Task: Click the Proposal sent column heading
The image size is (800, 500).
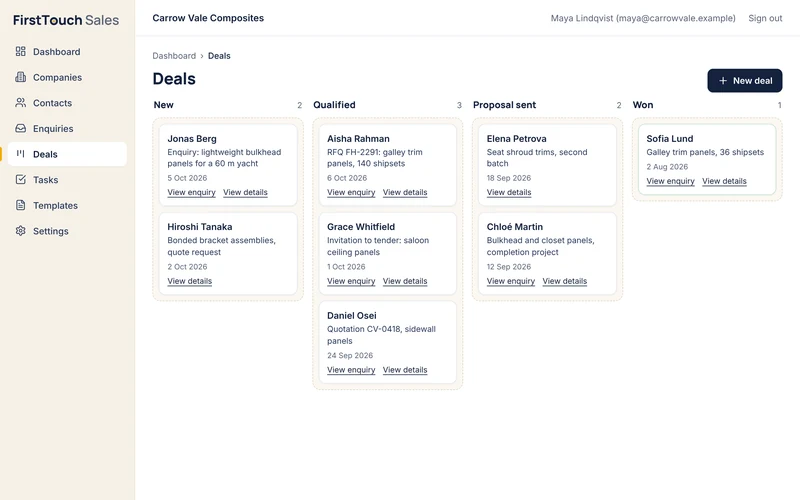Action: (504, 105)
